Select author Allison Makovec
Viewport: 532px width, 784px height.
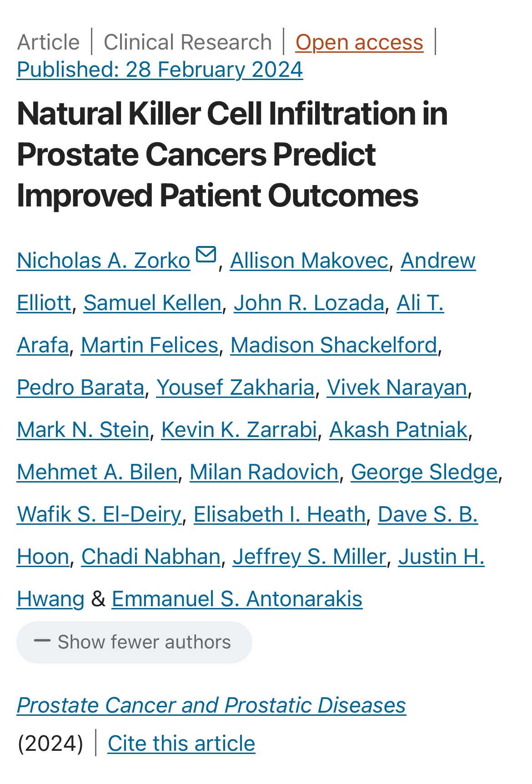click(x=309, y=261)
